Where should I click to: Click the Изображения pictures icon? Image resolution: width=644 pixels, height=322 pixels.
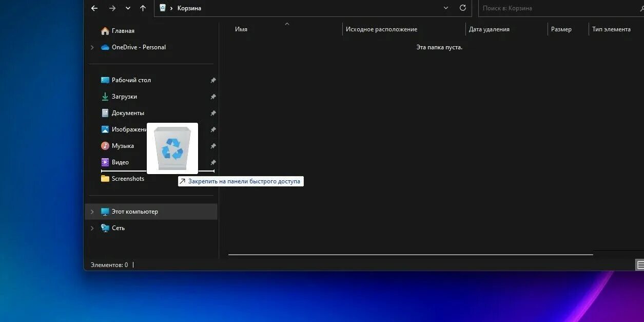105,129
